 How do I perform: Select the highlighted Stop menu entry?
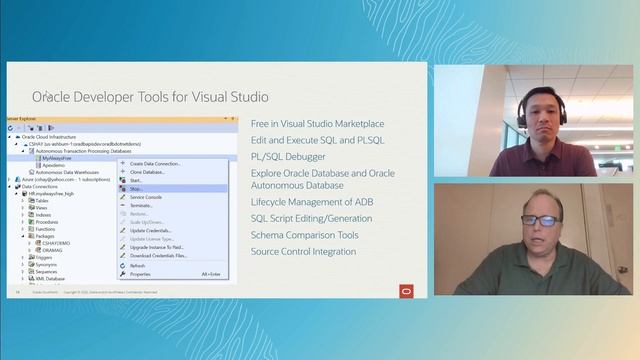173,189
